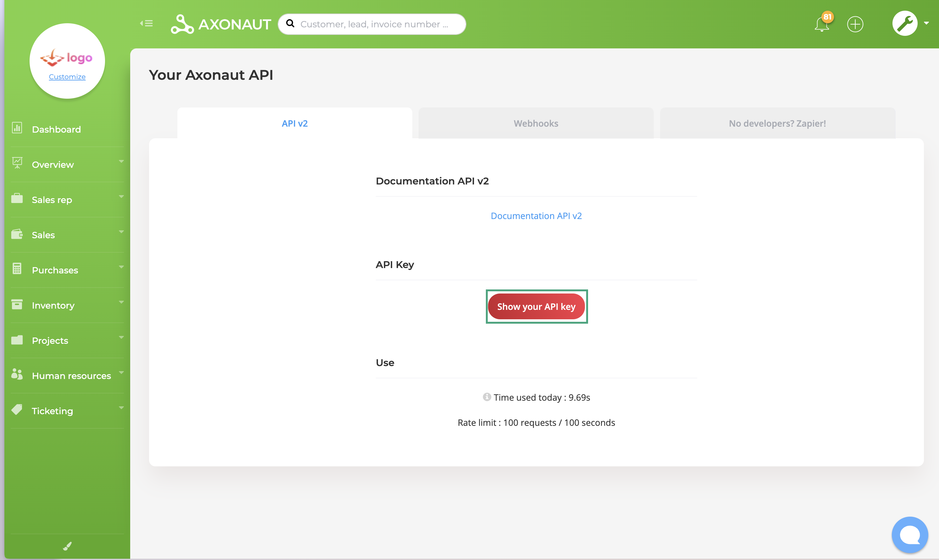Click the Dashboard chart icon

point(17,128)
